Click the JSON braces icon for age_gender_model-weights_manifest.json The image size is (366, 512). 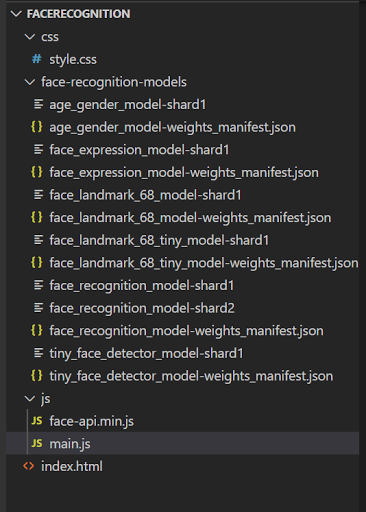[x=37, y=127]
